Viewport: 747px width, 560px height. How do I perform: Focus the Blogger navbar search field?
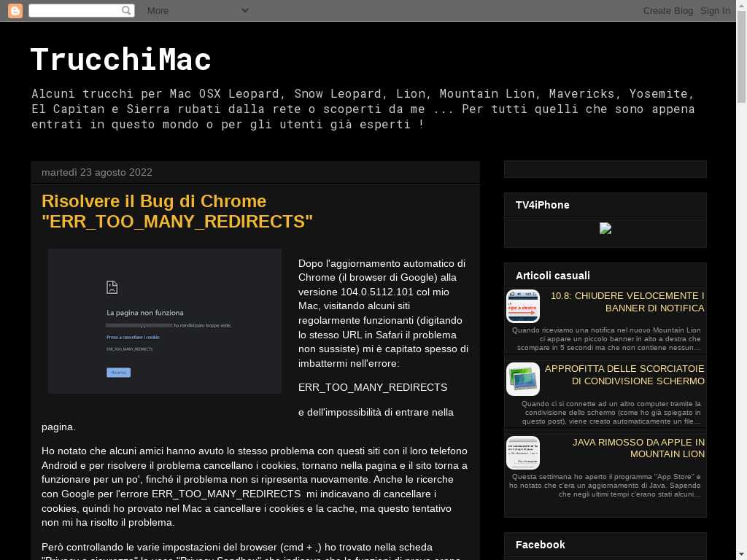(82, 10)
